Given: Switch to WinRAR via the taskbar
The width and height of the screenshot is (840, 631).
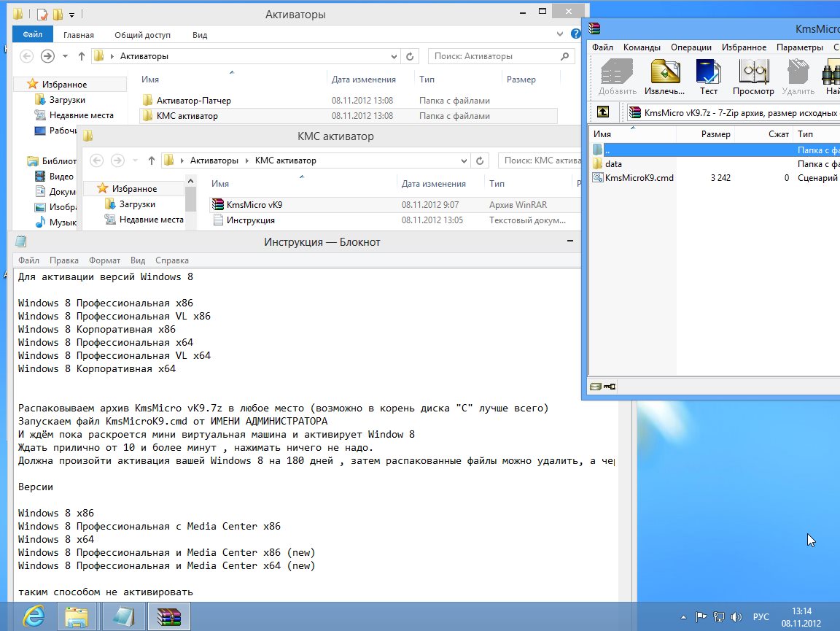Looking at the screenshot, I should pyautogui.click(x=168, y=616).
